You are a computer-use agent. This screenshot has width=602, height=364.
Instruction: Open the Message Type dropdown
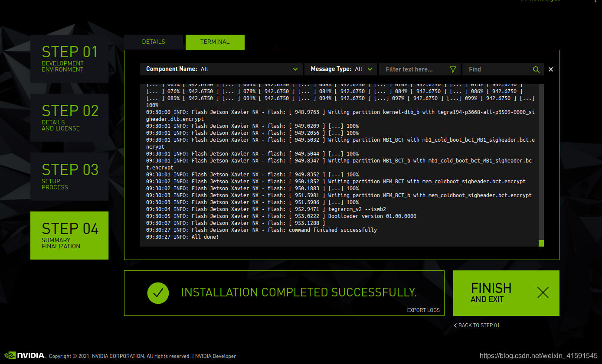pos(340,69)
